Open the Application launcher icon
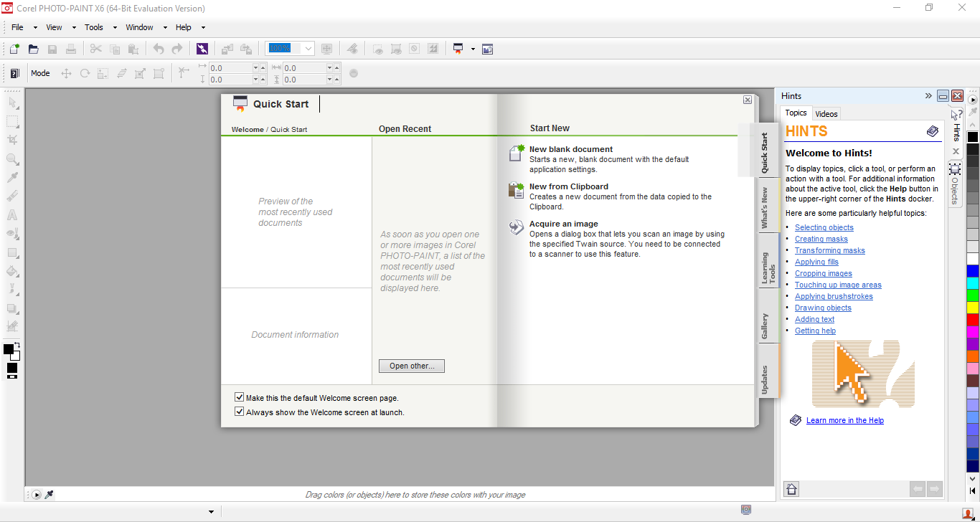980x522 pixels. [458, 49]
